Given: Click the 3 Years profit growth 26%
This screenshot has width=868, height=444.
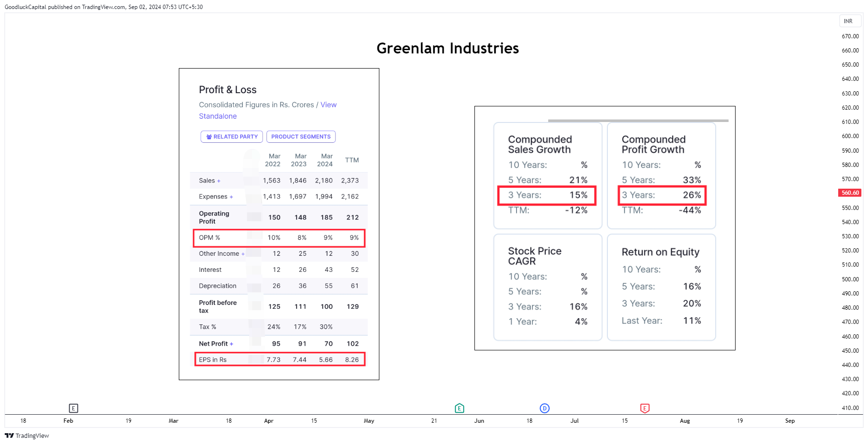Looking at the screenshot, I should click(x=692, y=195).
